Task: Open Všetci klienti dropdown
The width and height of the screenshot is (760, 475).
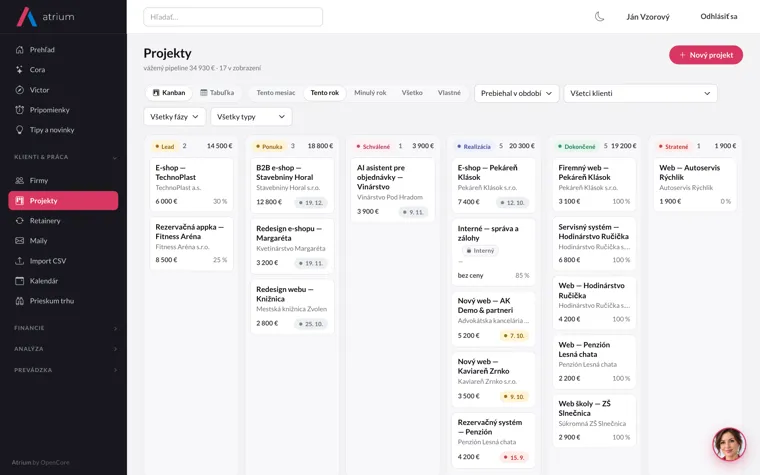Action: (640, 93)
